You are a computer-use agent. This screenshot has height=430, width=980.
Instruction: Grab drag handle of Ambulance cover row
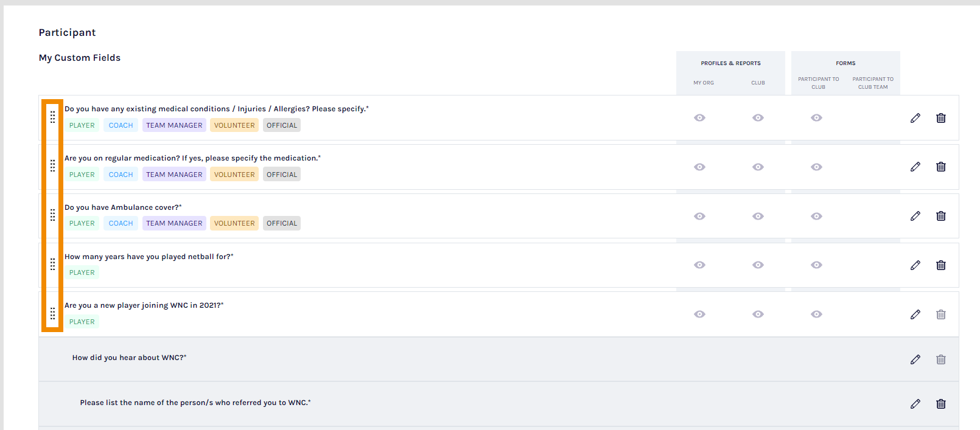pos(52,215)
